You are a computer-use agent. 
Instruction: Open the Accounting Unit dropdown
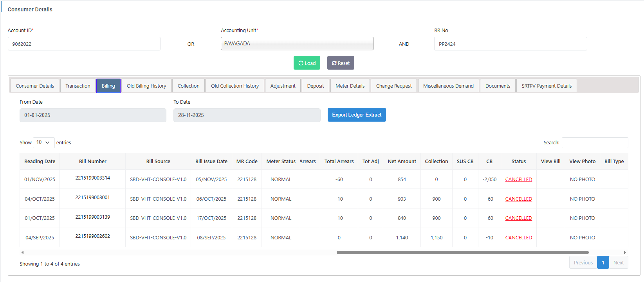coord(297,44)
